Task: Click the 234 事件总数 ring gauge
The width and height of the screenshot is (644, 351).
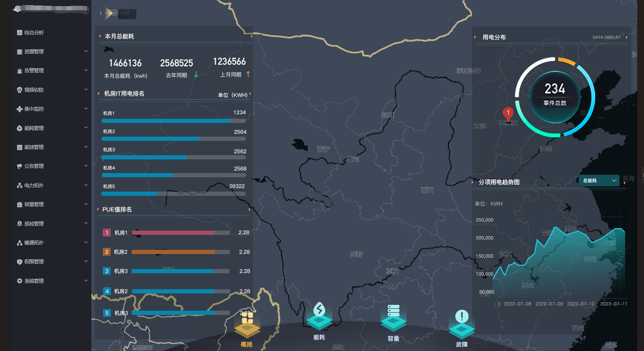Action: (555, 97)
